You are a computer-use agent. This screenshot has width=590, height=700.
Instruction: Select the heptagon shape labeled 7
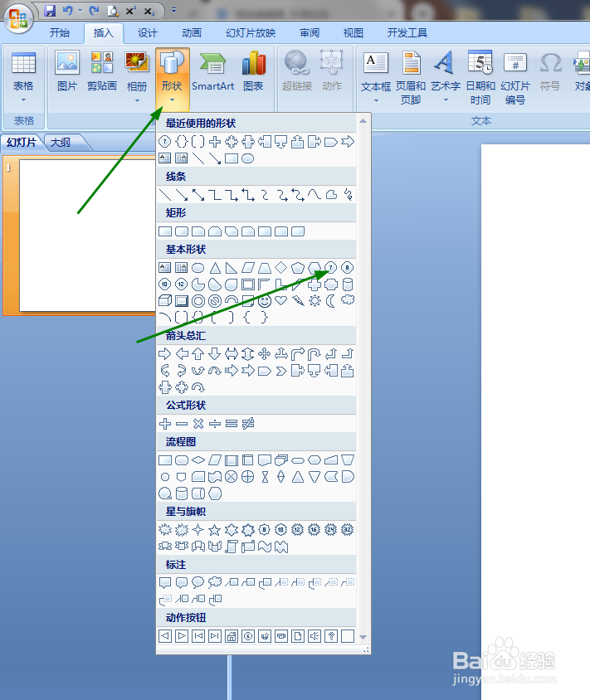tap(330, 268)
